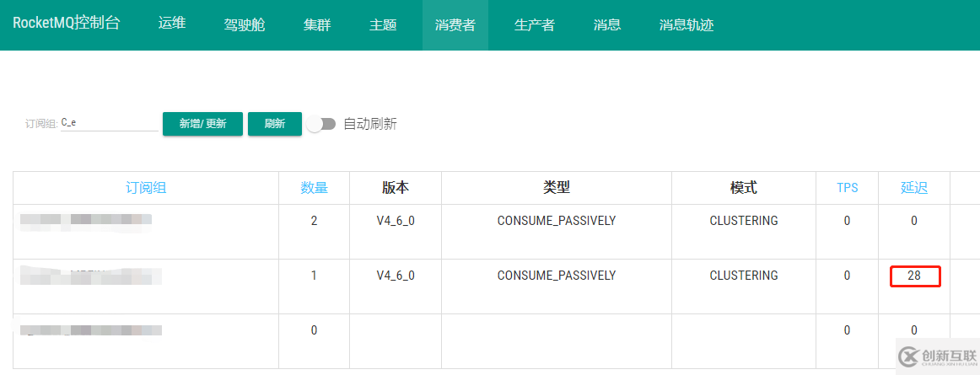Open the 驾驶舱 dashboard tab

click(245, 24)
